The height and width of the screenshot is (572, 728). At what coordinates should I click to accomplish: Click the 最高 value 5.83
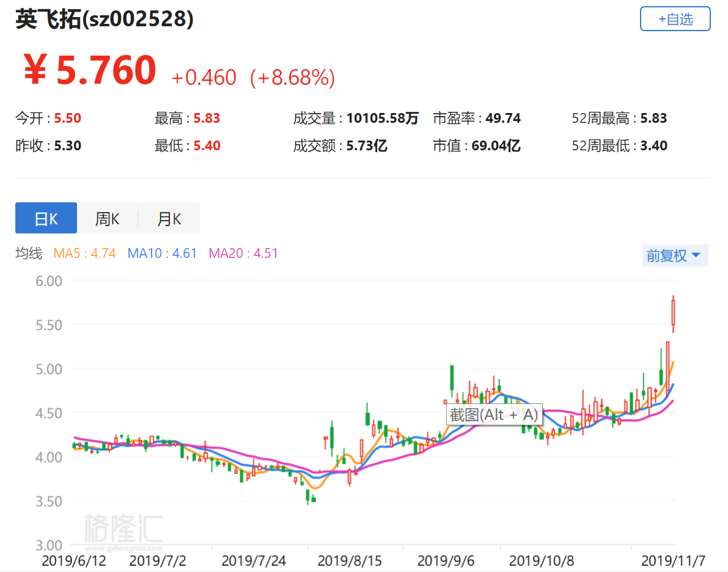(207, 119)
